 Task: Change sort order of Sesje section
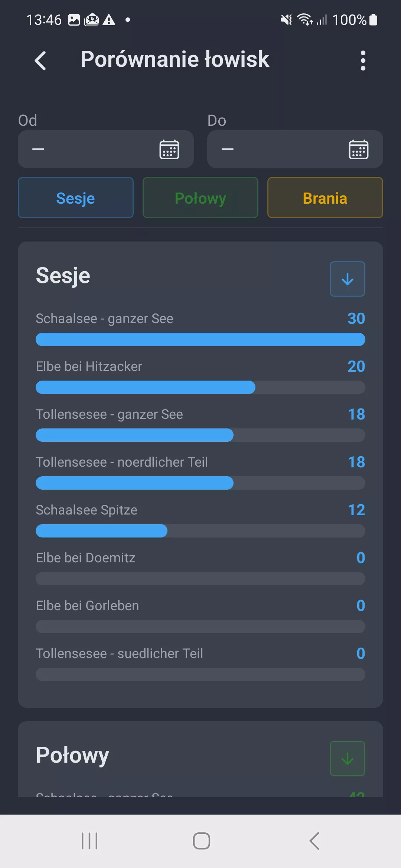347,279
